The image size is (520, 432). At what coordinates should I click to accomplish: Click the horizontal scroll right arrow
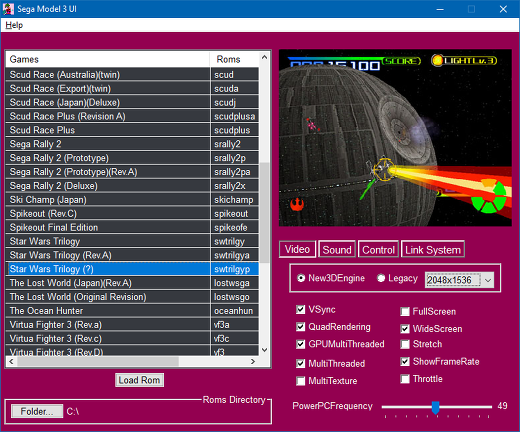pyautogui.click(x=253, y=361)
